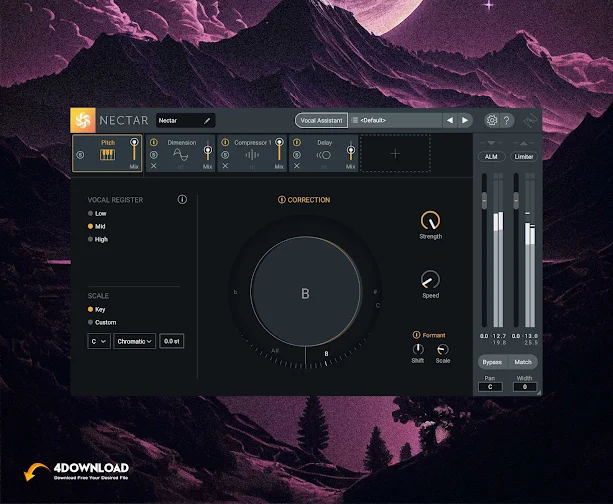Click the output gain fader handle
Viewport: 613px width, 504px height.
click(516, 200)
